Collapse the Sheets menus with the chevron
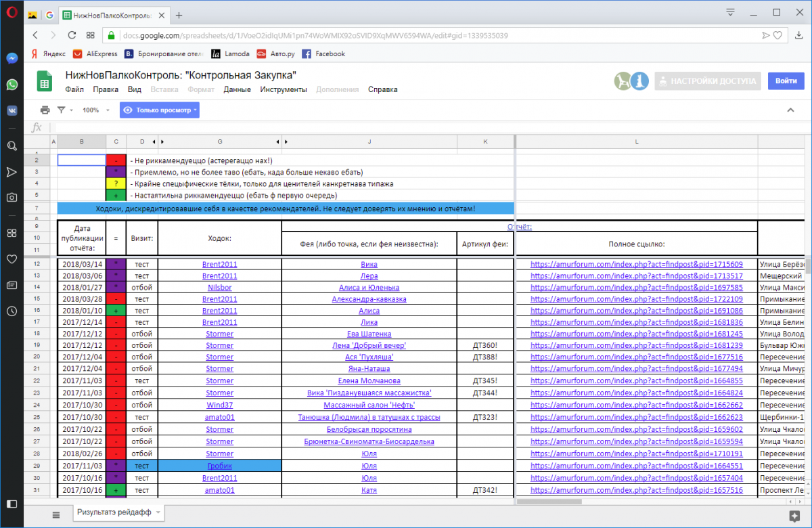 coord(790,110)
